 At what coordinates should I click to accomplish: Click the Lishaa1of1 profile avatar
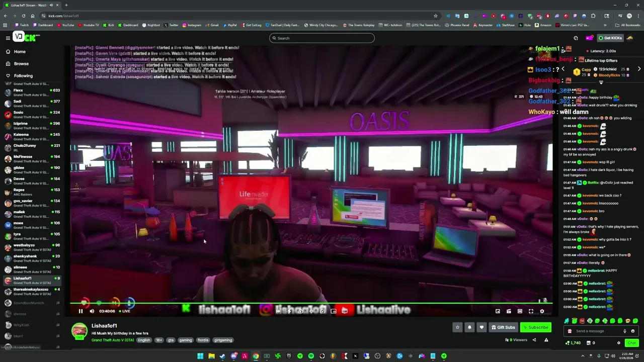(x=79, y=331)
